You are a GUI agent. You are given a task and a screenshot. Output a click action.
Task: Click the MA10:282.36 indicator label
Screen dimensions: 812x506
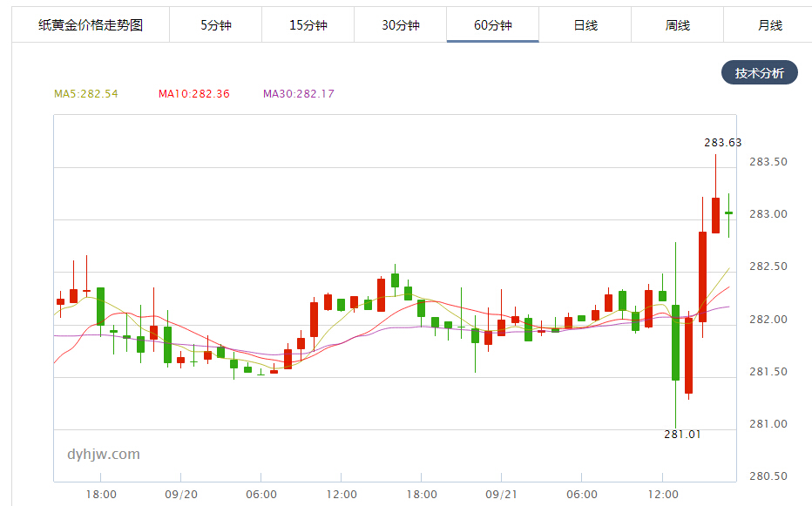click(x=193, y=94)
